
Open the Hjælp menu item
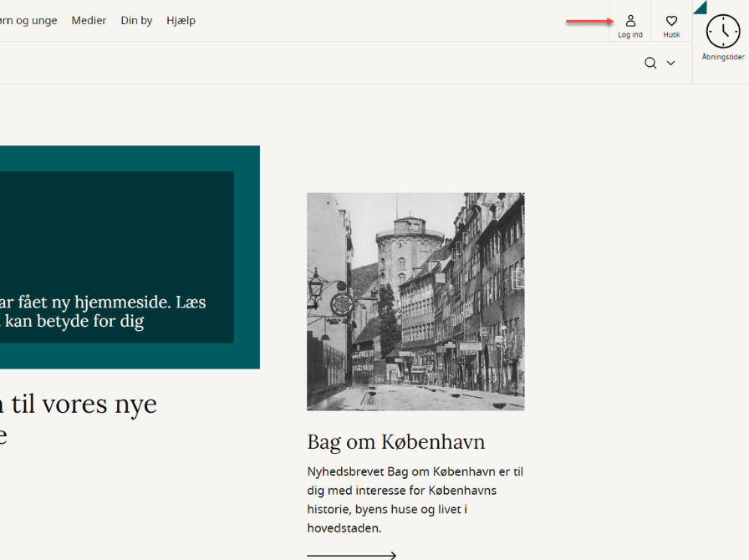click(181, 20)
